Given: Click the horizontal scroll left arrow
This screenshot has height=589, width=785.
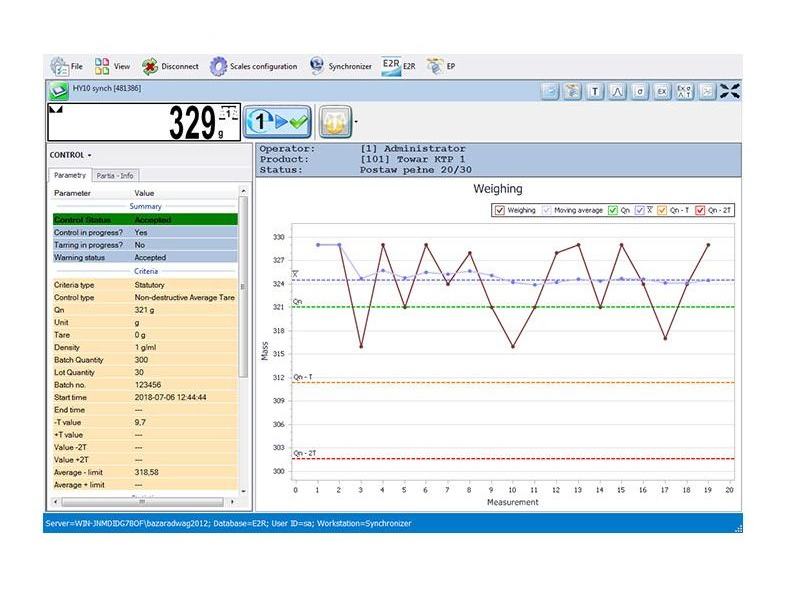Looking at the screenshot, I should tap(55, 501).
